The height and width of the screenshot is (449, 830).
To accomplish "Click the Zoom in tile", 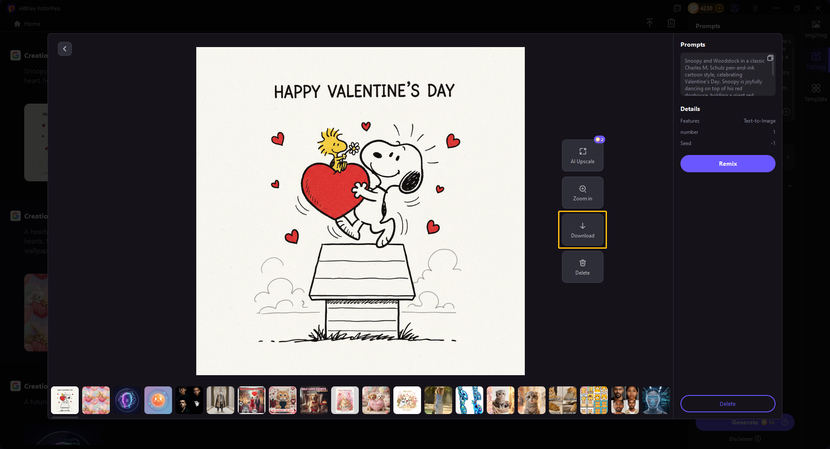I will click(582, 193).
